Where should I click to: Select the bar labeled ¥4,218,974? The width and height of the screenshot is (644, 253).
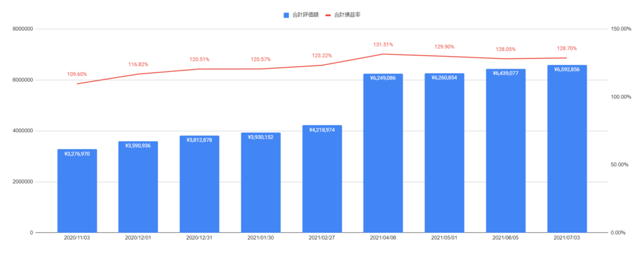[x=322, y=179]
